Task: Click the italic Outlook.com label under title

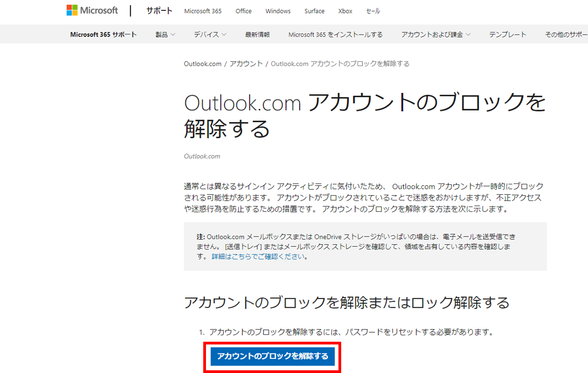Action: [202, 156]
